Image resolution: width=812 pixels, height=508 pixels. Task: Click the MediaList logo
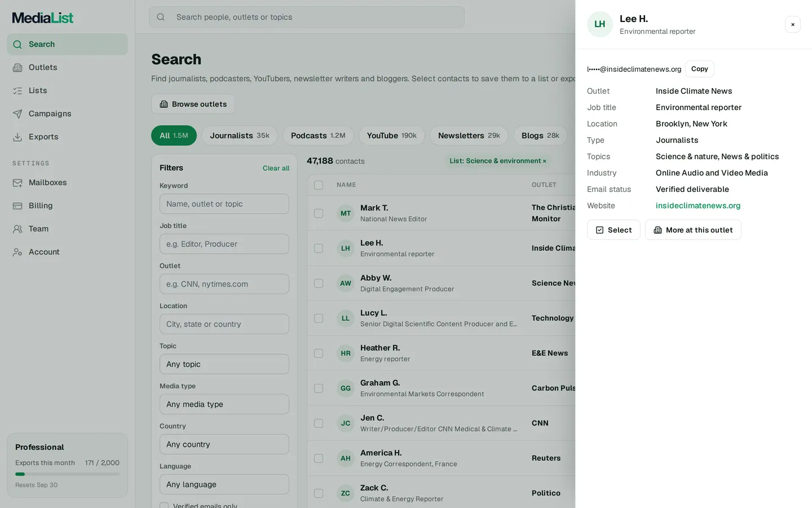(43, 18)
